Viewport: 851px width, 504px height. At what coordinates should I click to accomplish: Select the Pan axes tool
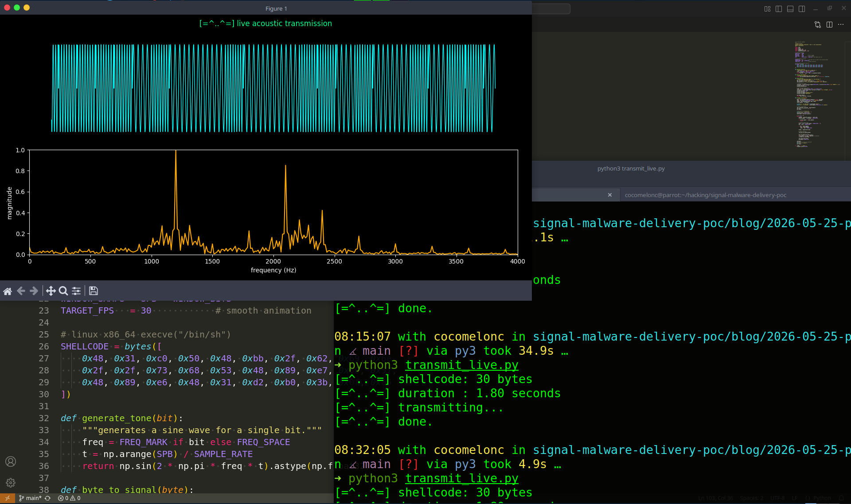51,291
